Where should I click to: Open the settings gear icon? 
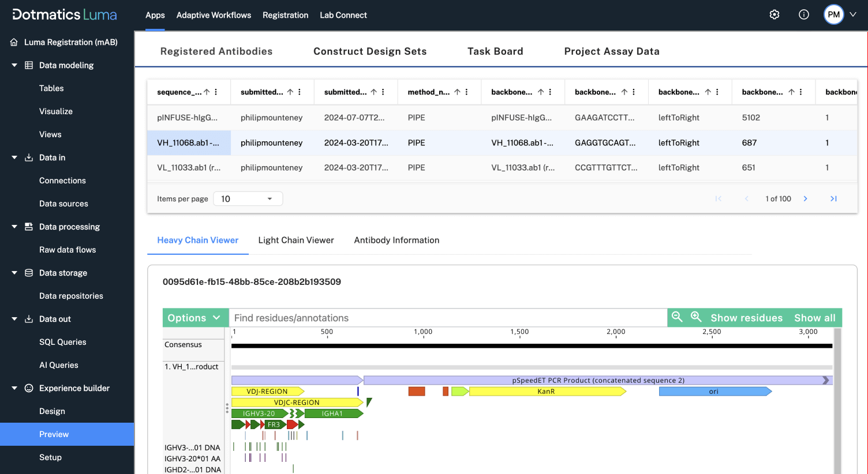[x=775, y=15]
